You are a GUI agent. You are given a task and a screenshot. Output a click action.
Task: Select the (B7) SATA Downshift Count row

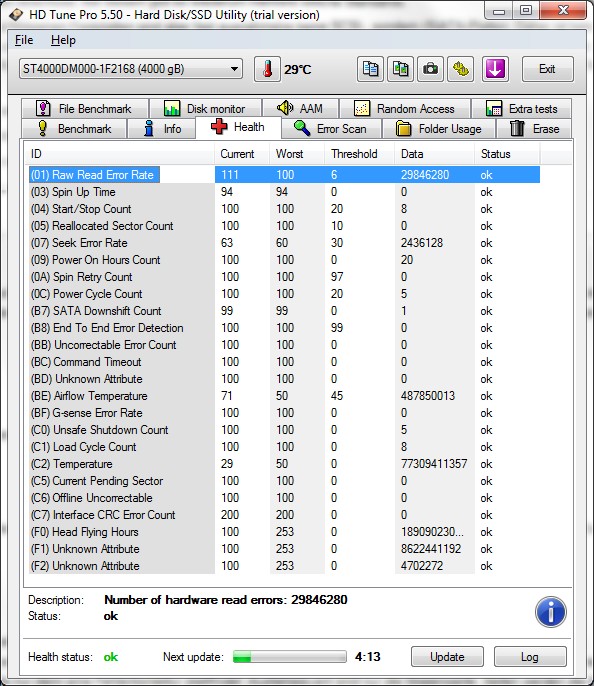(x=284, y=311)
